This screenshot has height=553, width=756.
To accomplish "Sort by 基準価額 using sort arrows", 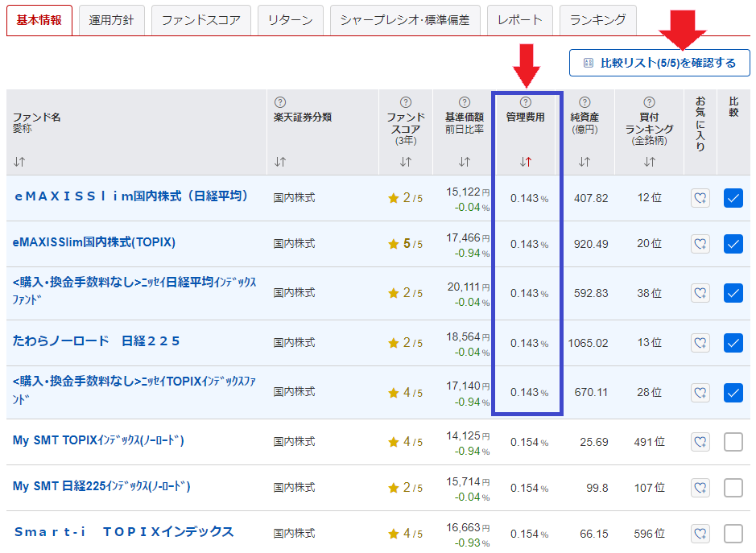I will [x=465, y=162].
